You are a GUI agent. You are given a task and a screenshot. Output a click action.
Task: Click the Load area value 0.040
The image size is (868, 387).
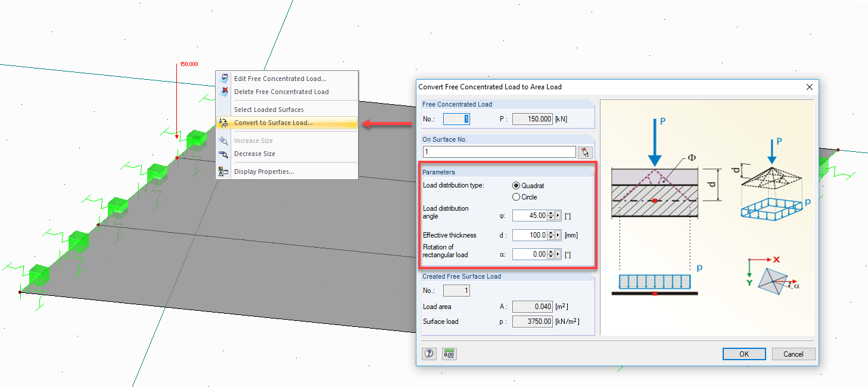click(533, 307)
